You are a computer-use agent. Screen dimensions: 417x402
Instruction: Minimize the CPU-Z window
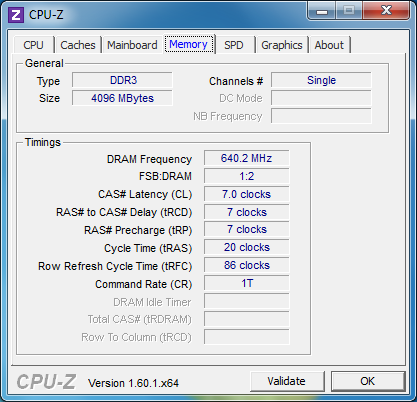(x=322, y=11)
